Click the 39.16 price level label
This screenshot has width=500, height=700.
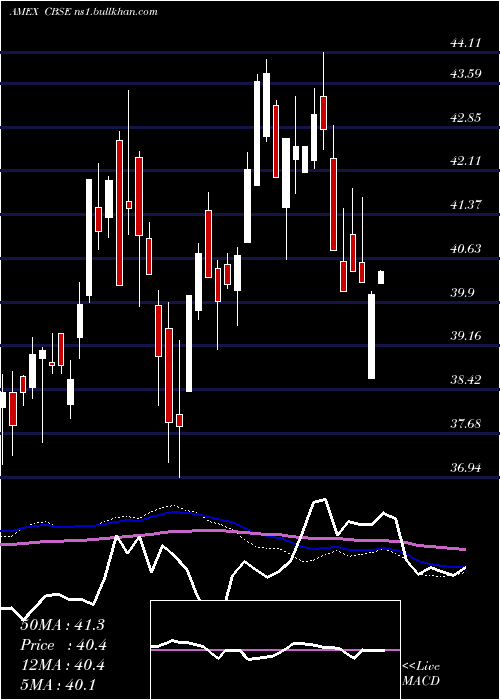point(466,336)
